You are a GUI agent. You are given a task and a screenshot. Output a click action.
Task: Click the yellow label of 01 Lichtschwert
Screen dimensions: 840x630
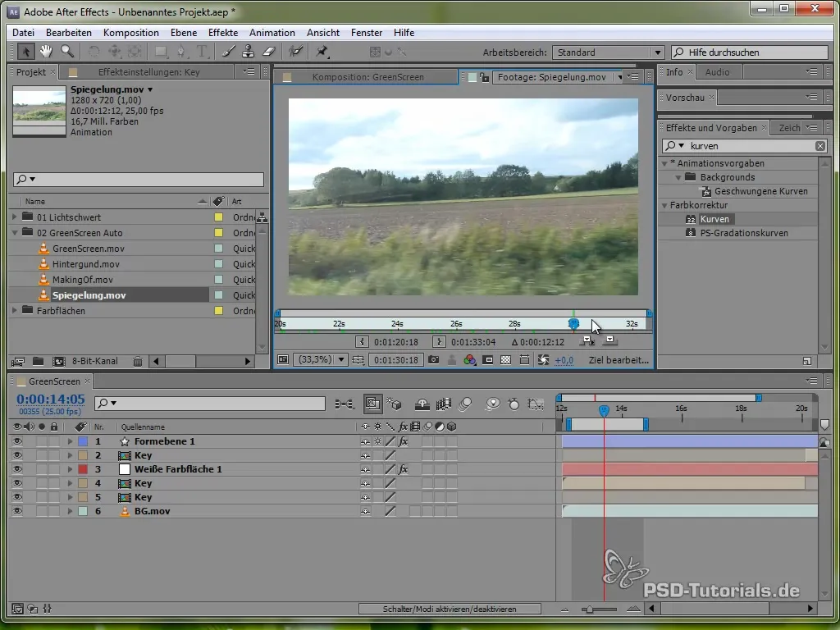pyautogui.click(x=218, y=217)
